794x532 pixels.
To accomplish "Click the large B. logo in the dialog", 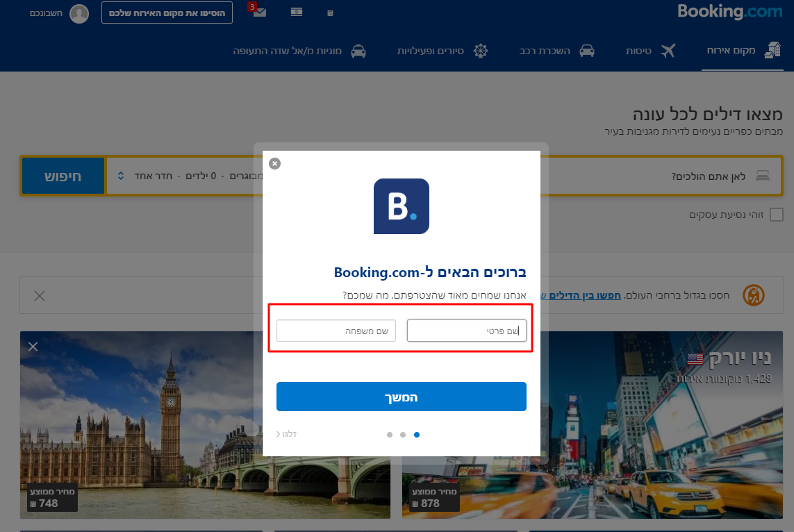I will coord(401,206).
